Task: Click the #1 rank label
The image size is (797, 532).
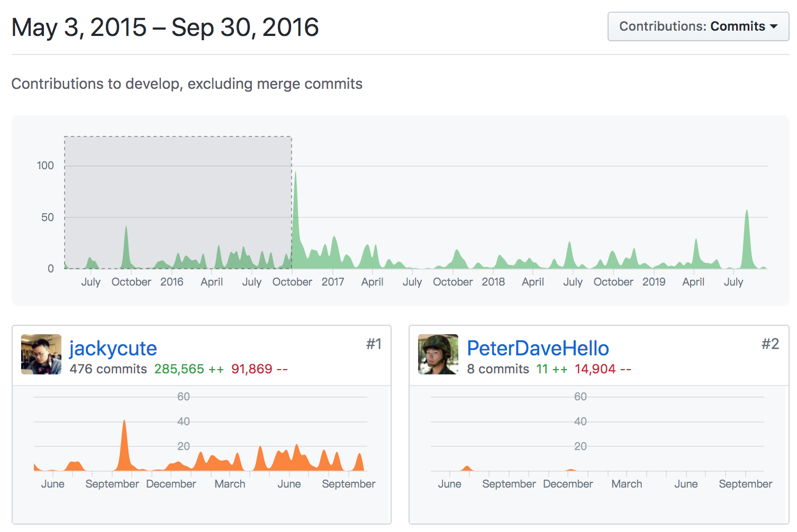Action: (374, 344)
